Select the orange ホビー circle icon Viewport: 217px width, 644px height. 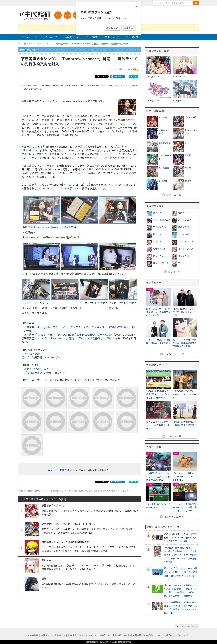67,15
